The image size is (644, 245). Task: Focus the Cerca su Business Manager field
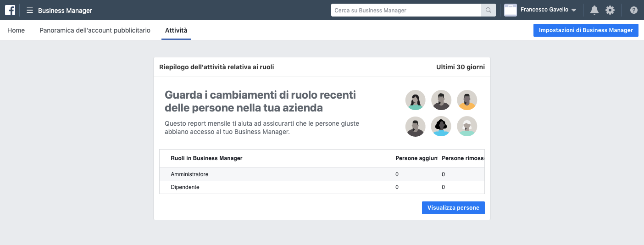click(406, 10)
